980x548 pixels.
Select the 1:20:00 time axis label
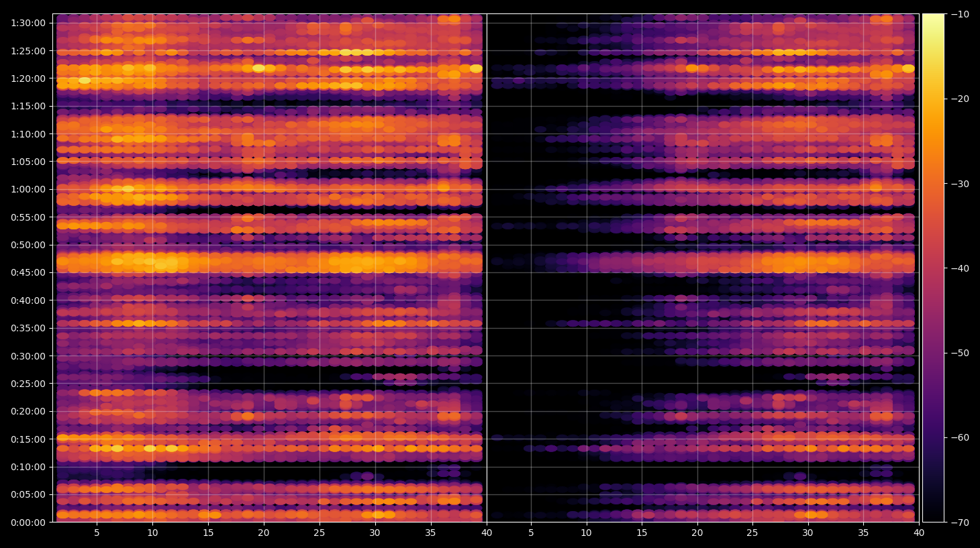click(28, 78)
